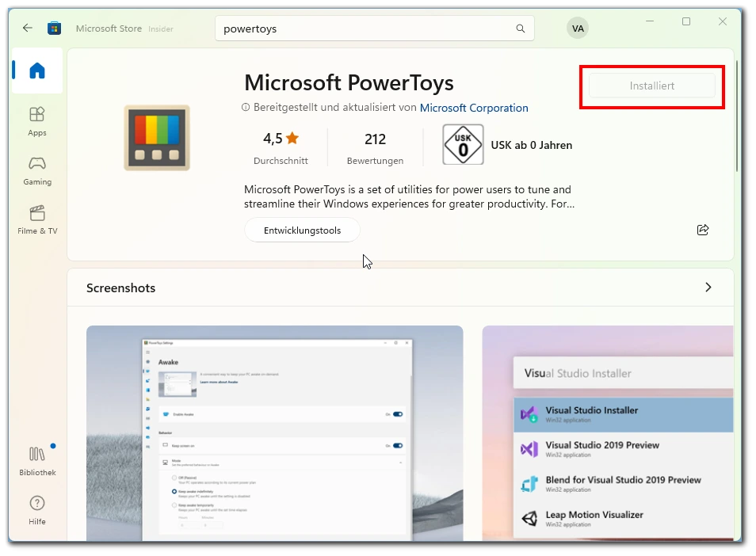Maximize the Microsoft Store window

(686, 21)
